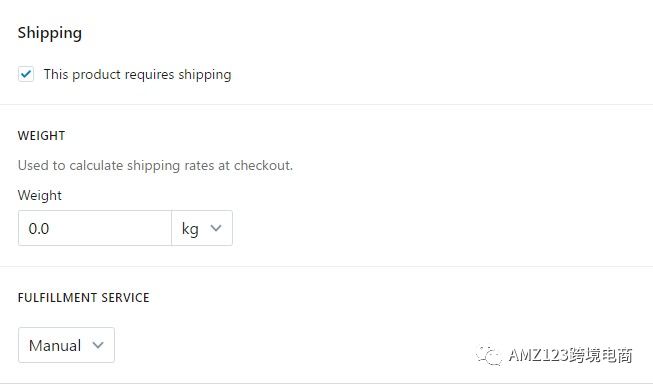This screenshot has height=384, width=653.
Task: Click the chevron arrow beside Manual
Action: click(98, 345)
